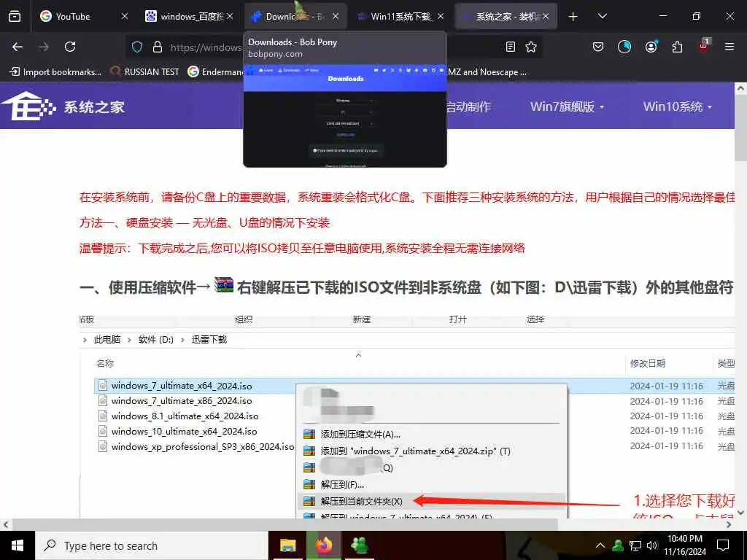Open the Windows Start menu

(18, 545)
